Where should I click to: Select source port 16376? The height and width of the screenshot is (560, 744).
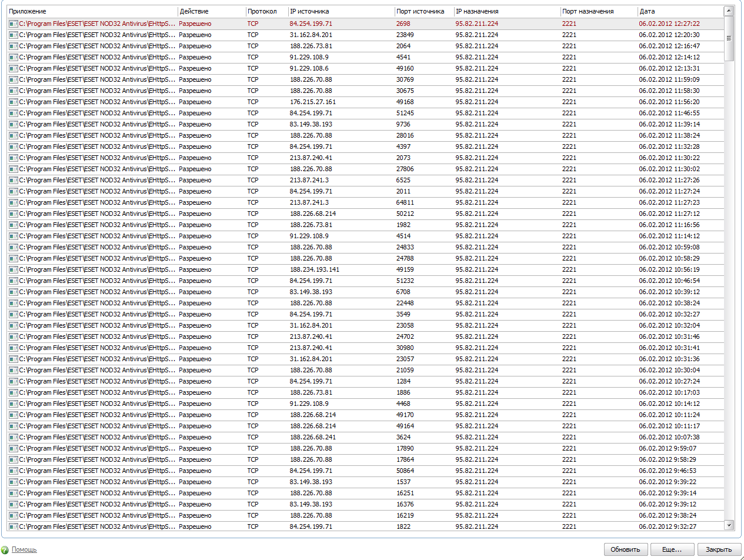coord(405,505)
